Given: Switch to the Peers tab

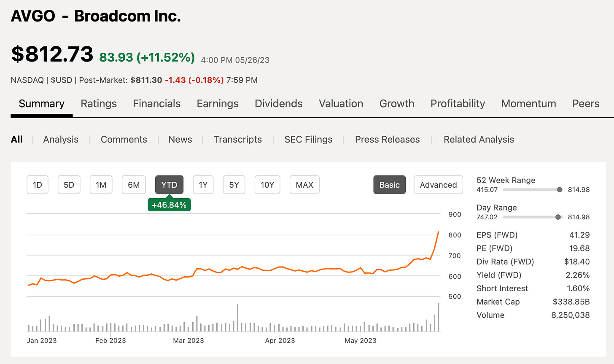Looking at the screenshot, I should coord(586,104).
